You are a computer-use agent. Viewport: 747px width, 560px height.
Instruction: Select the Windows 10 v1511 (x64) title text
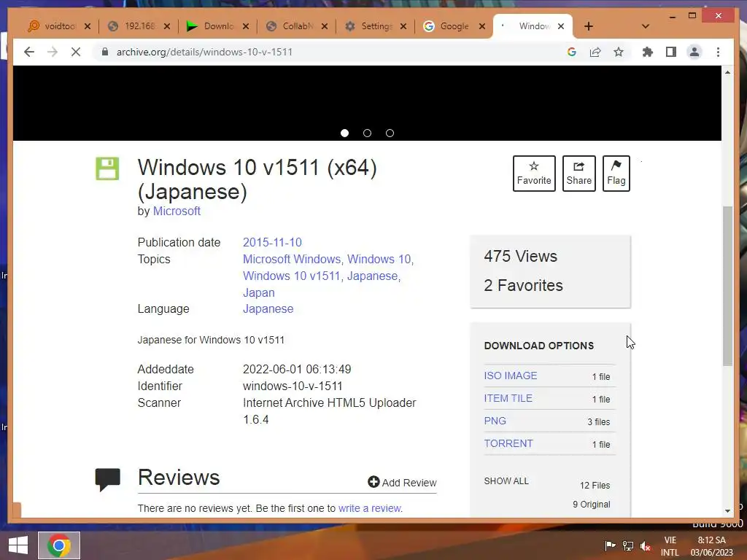tap(258, 168)
